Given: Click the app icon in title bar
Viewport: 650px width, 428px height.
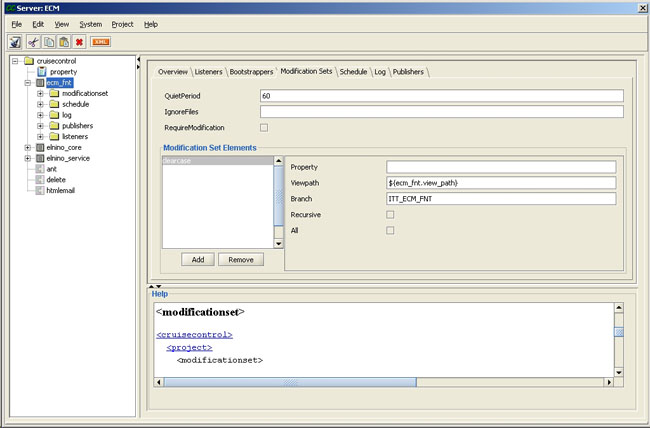Looking at the screenshot, I should 11,8.
